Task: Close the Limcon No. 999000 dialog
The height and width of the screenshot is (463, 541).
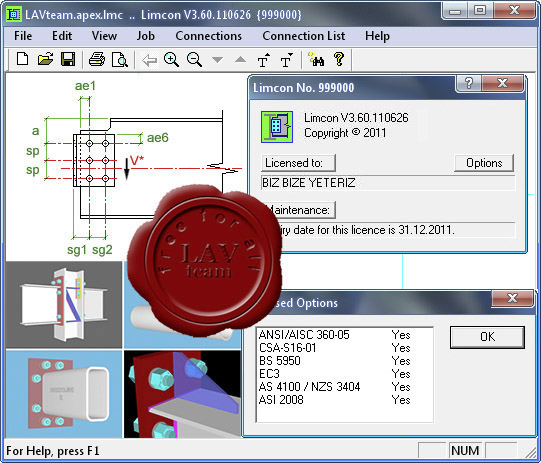Action: 502,83
